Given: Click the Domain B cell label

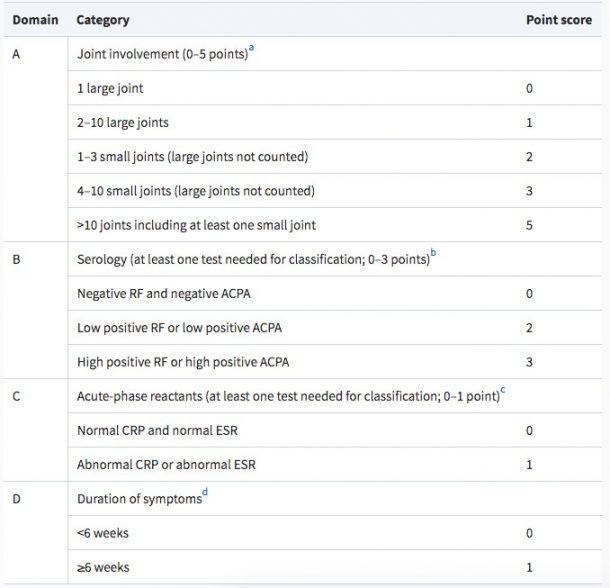Looking at the screenshot, I should 16,260.
